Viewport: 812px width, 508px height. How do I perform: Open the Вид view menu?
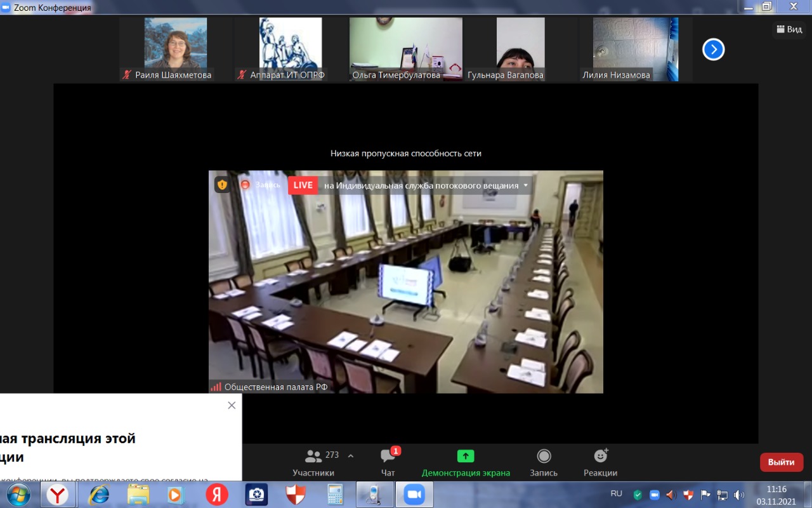[789, 29]
